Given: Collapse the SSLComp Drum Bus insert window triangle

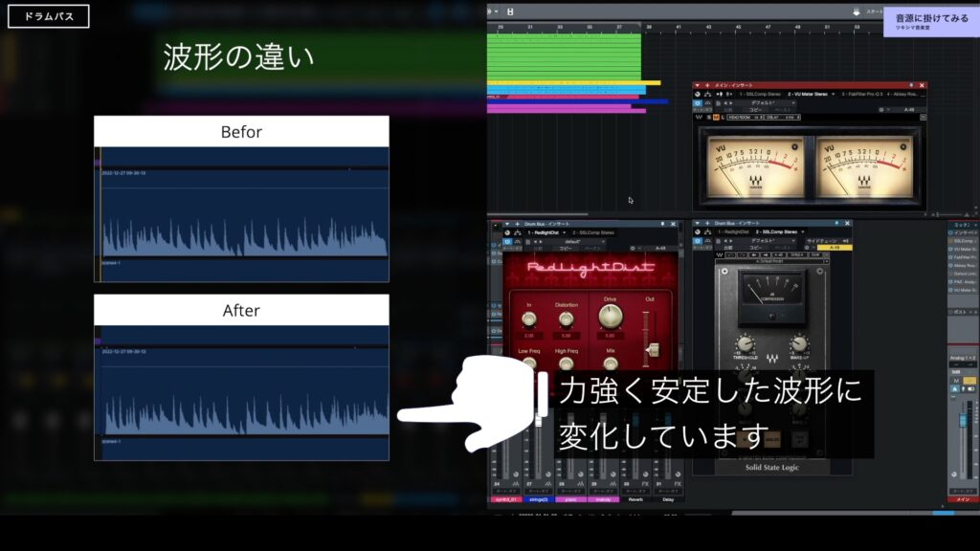Looking at the screenshot, I should coord(698,223).
